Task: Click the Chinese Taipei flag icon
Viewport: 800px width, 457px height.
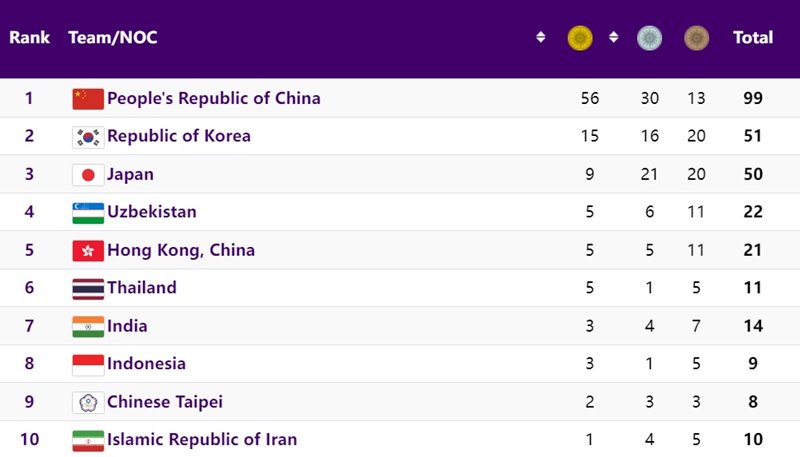Action: pyautogui.click(x=88, y=402)
